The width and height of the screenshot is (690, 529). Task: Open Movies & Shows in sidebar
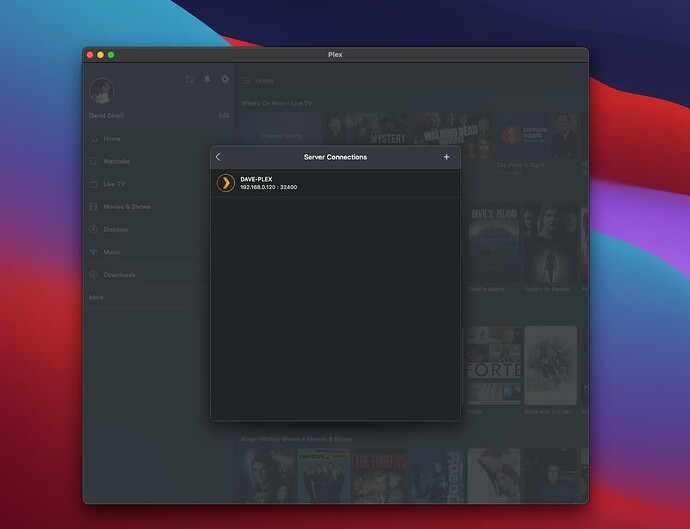(146, 206)
